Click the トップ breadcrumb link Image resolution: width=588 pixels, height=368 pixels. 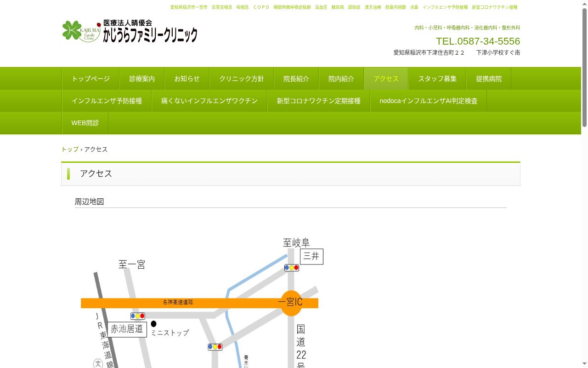(70, 149)
